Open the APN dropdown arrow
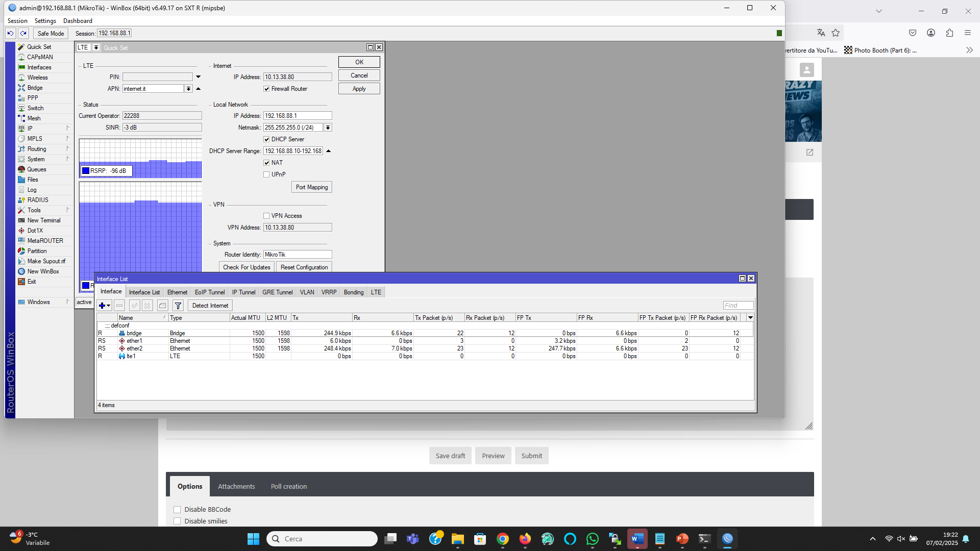Viewport: 980px width, 551px height. (x=188, y=89)
